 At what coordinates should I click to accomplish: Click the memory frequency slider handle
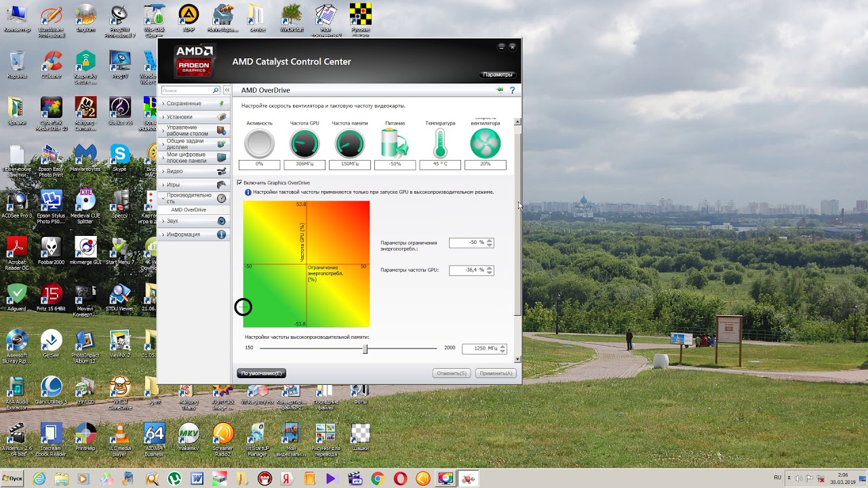(365, 348)
